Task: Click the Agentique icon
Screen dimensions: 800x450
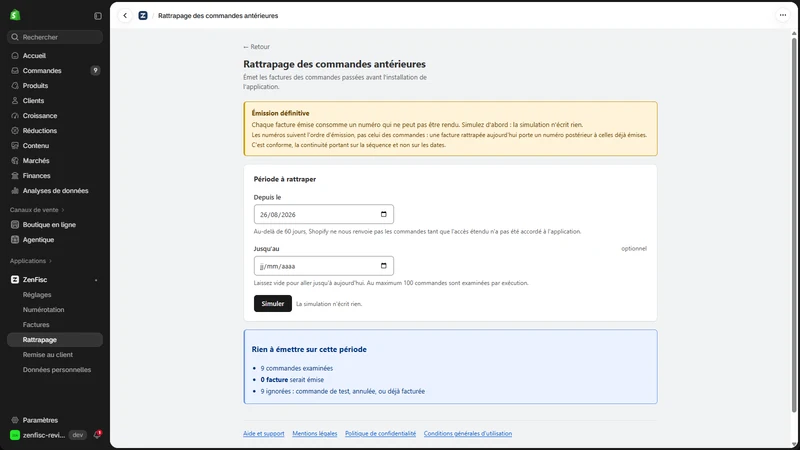Action: tap(15, 240)
